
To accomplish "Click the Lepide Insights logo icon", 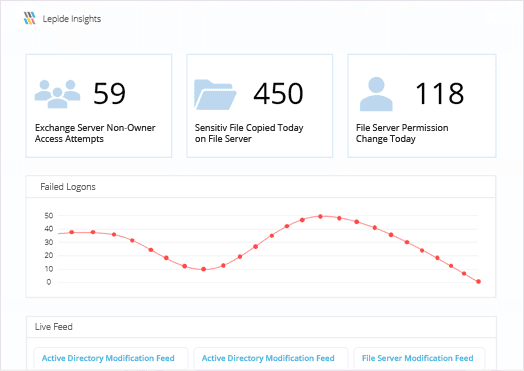I will click(x=30, y=18).
